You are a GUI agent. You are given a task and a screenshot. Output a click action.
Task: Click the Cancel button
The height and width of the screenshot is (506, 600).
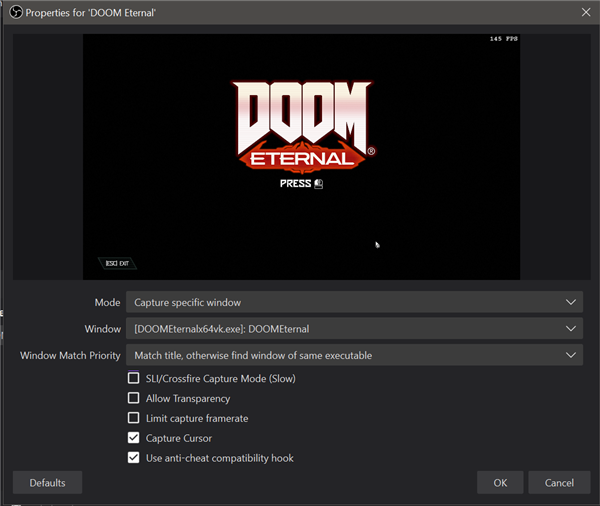coord(559,483)
